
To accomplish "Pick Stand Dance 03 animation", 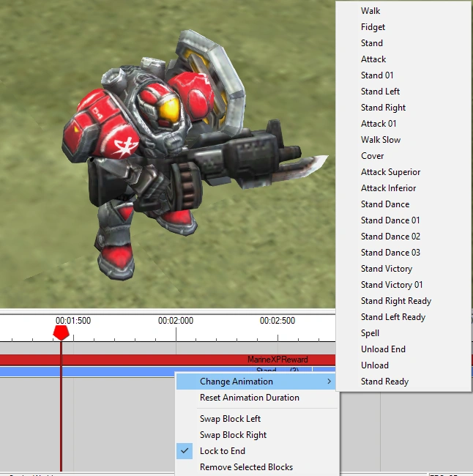I will [403, 252].
